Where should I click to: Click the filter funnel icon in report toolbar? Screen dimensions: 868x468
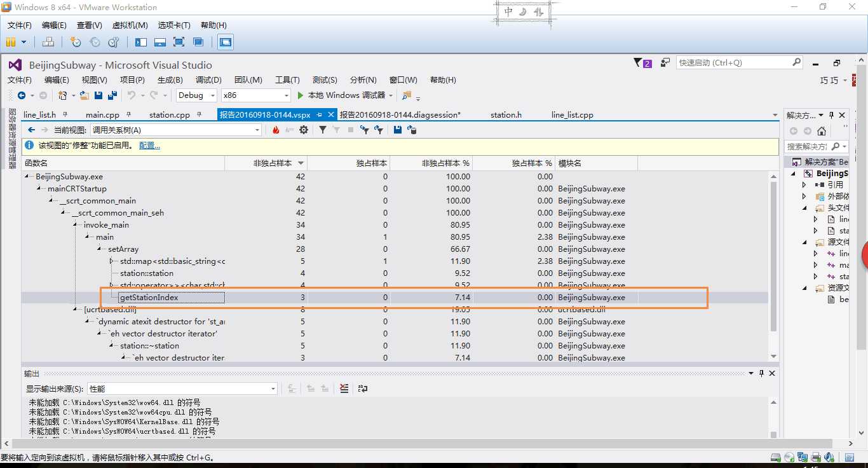click(x=323, y=130)
